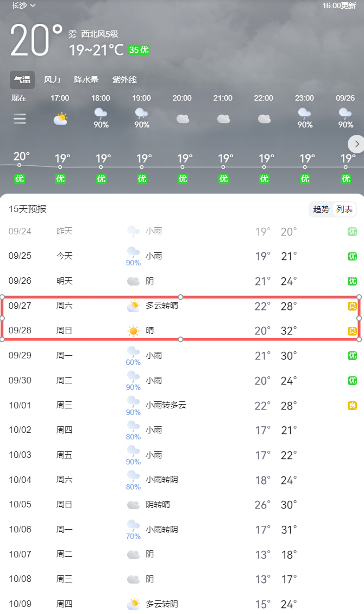Click the rain cloud icon at 18:00

101,114
